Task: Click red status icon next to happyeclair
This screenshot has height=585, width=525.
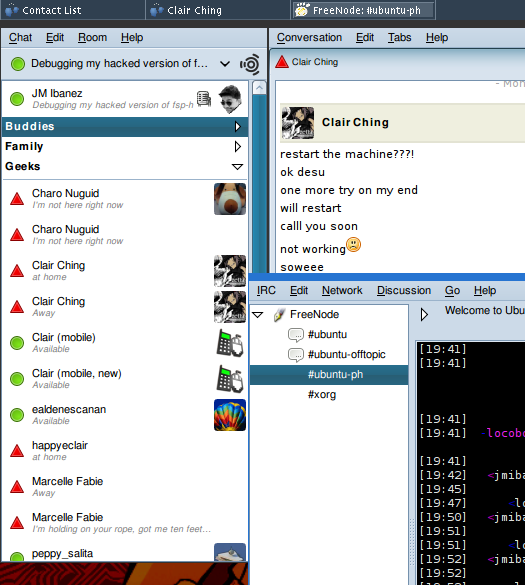Action: [17, 451]
